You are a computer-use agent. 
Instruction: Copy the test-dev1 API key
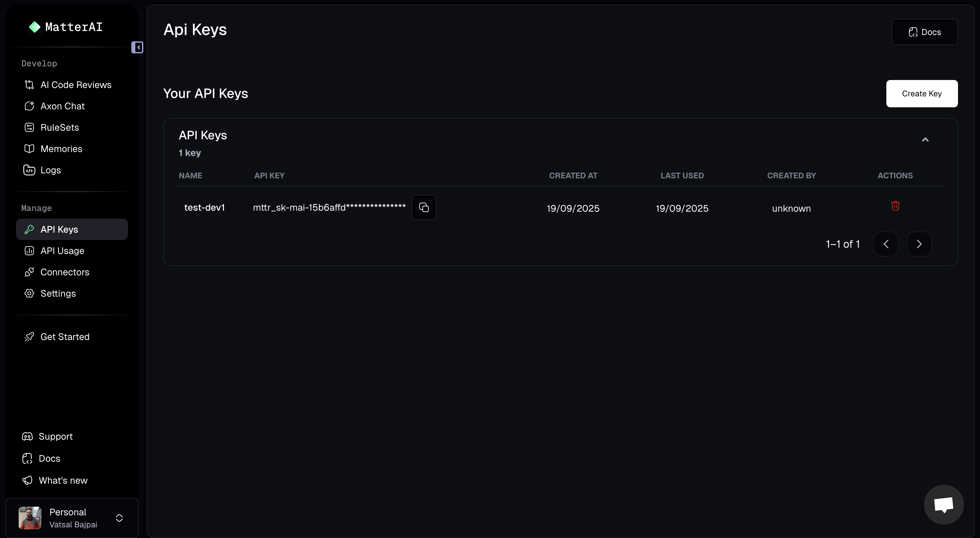click(424, 207)
